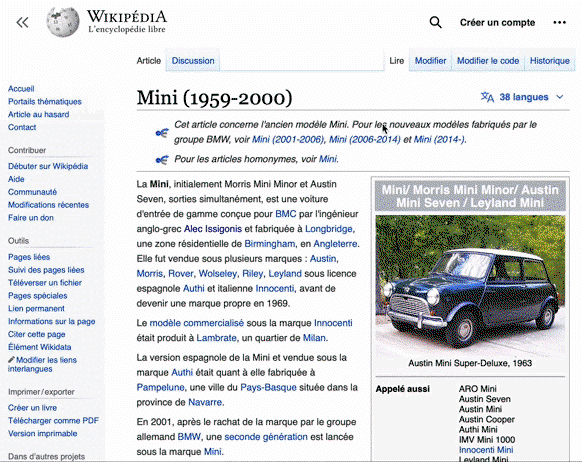This screenshot has width=582, height=462.
Task: Open the Pays-Basque link
Action: coord(268,387)
